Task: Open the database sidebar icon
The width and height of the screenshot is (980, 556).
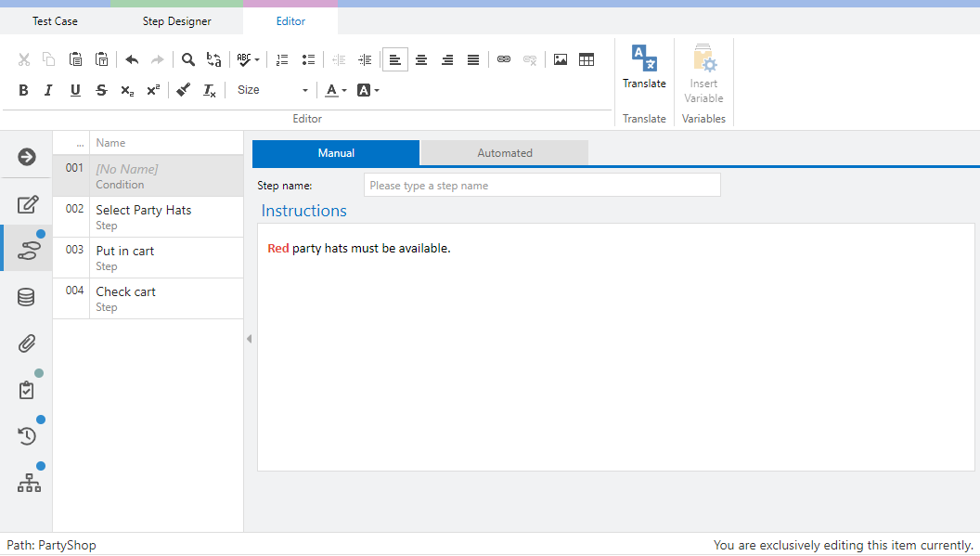Action: pyautogui.click(x=27, y=297)
